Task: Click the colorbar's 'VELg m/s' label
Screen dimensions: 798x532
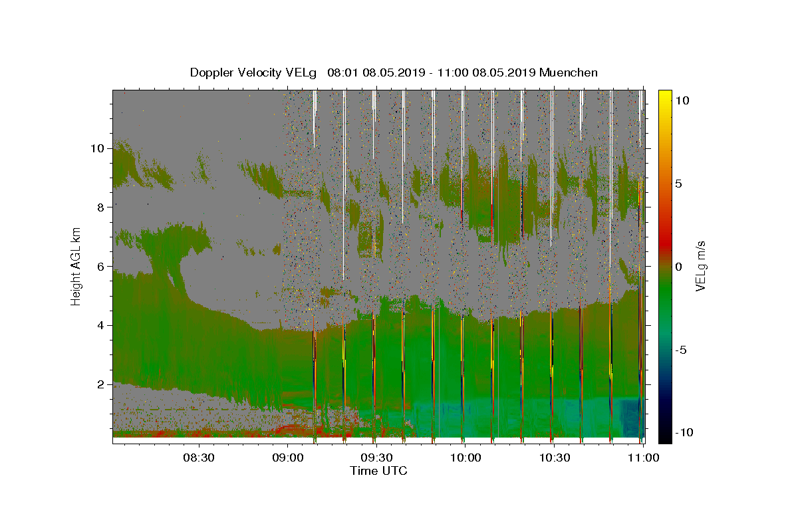Action: pos(700,266)
